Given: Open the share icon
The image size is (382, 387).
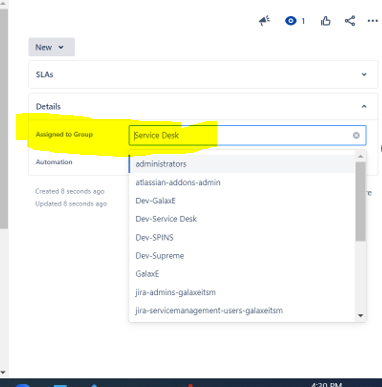Looking at the screenshot, I should (x=350, y=21).
